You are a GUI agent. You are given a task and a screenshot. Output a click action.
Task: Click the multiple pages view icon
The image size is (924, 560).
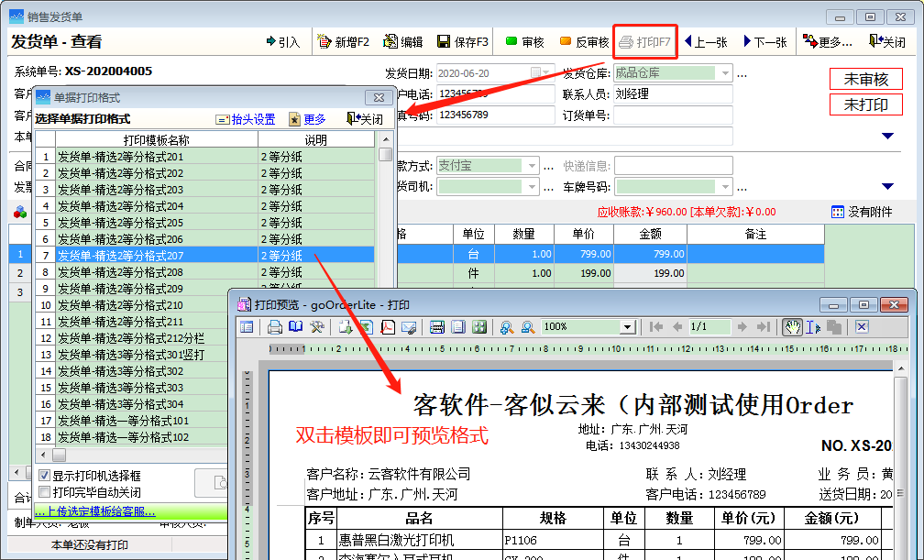click(479, 326)
